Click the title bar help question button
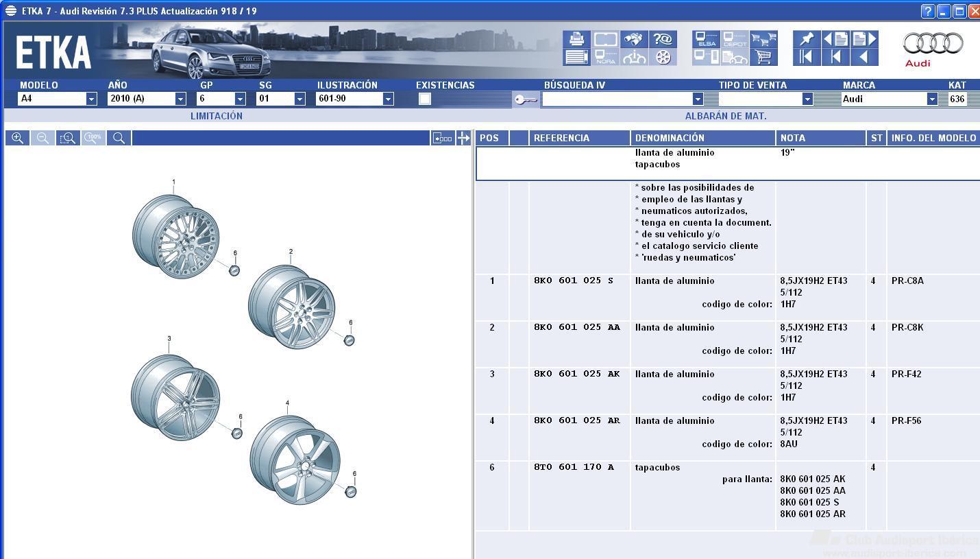Image resolution: width=980 pixels, height=559 pixels. point(928,11)
